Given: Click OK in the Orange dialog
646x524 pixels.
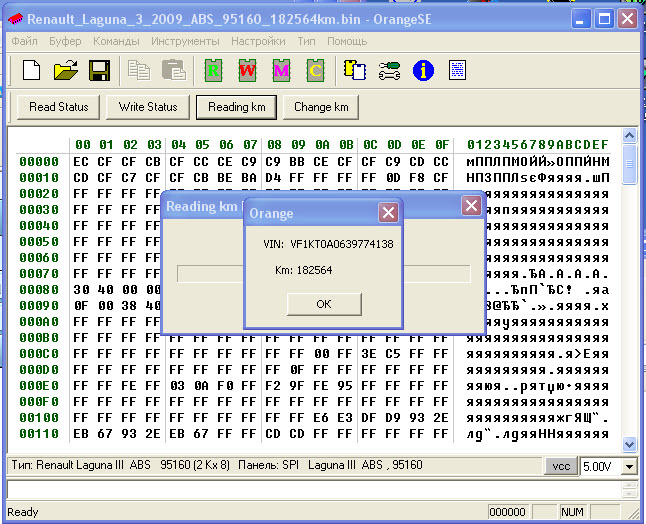Looking at the screenshot, I should (x=324, y=304).
